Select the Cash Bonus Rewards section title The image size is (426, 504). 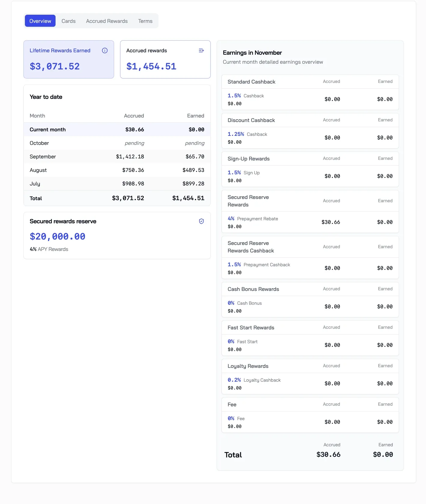coord(253,289)
